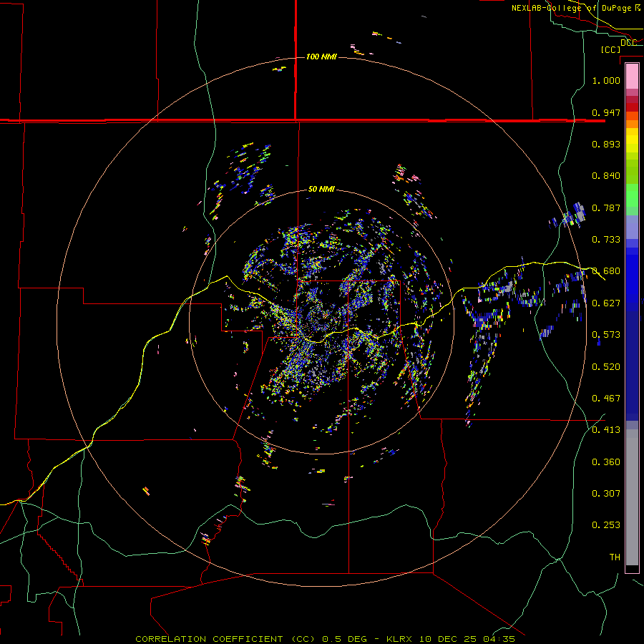Click the 0.680 scale value
The width and height of the screenshot is (644, 644).
(606, 271)
